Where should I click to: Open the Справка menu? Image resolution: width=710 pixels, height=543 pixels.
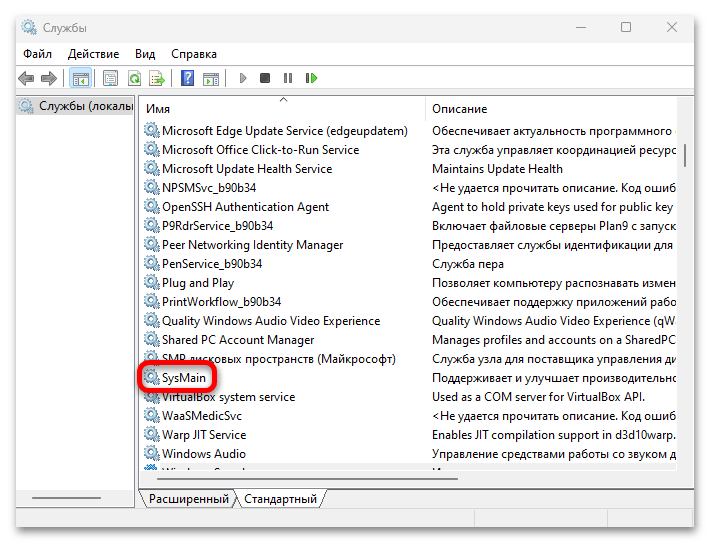[194, 54]
